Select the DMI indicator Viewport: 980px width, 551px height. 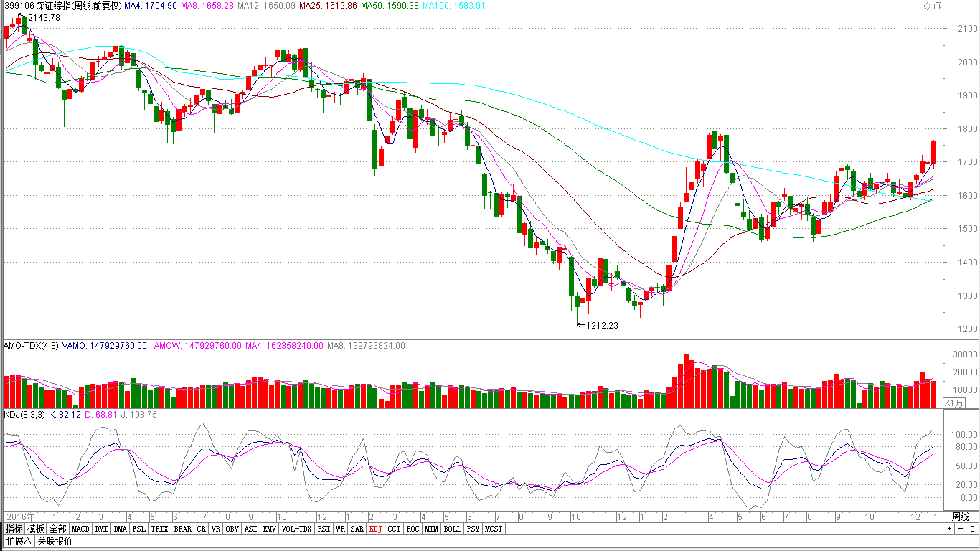coord(102,529)
